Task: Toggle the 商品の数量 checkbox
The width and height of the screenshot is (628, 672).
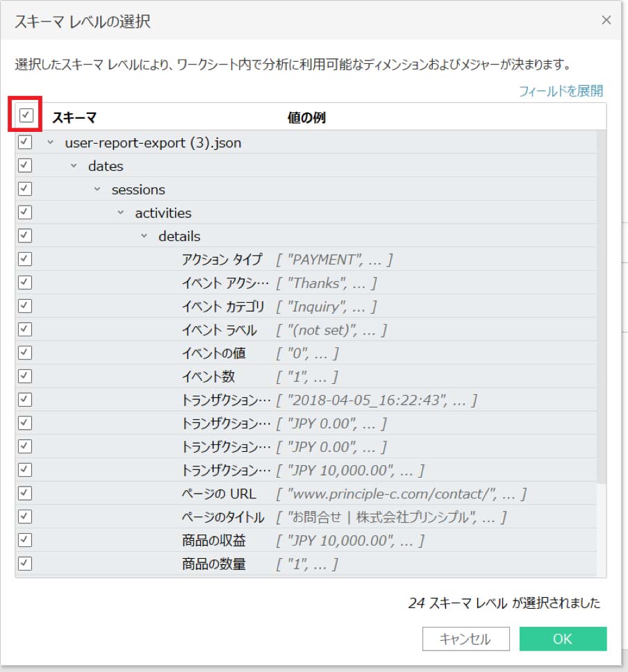Action: (x=26, y=564)
